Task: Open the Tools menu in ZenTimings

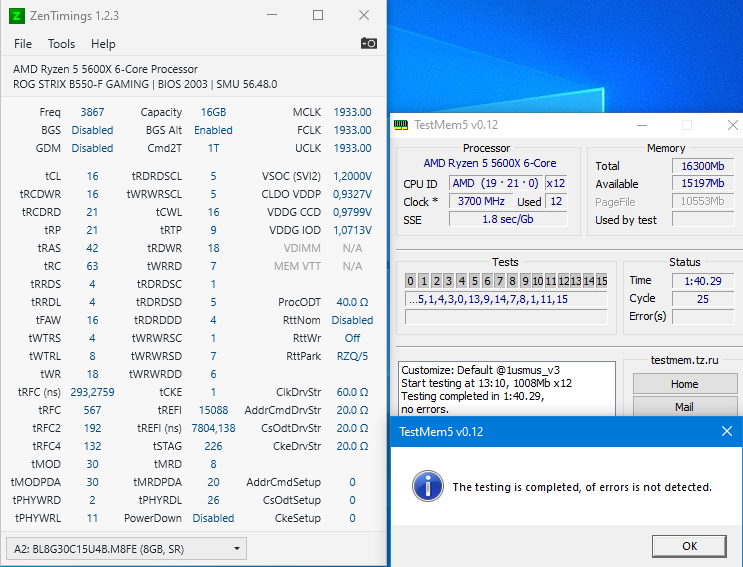Action: [x=62, y=44]
